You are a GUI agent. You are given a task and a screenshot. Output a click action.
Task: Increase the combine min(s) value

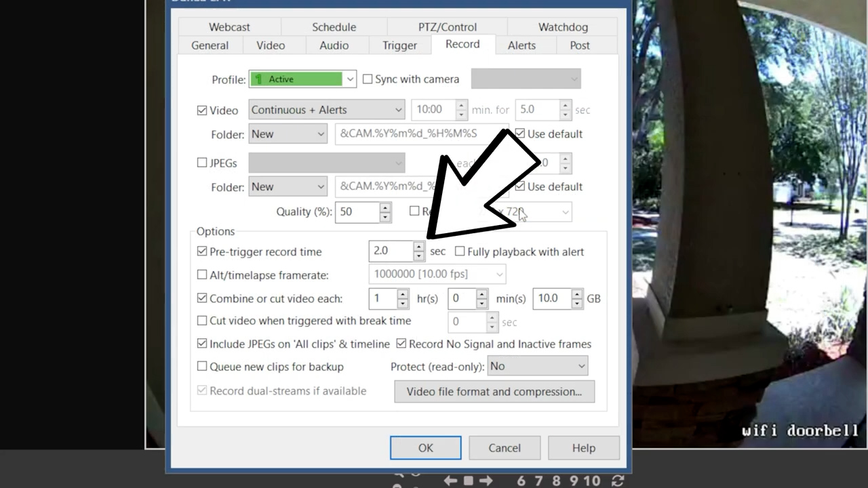(481, 293)
